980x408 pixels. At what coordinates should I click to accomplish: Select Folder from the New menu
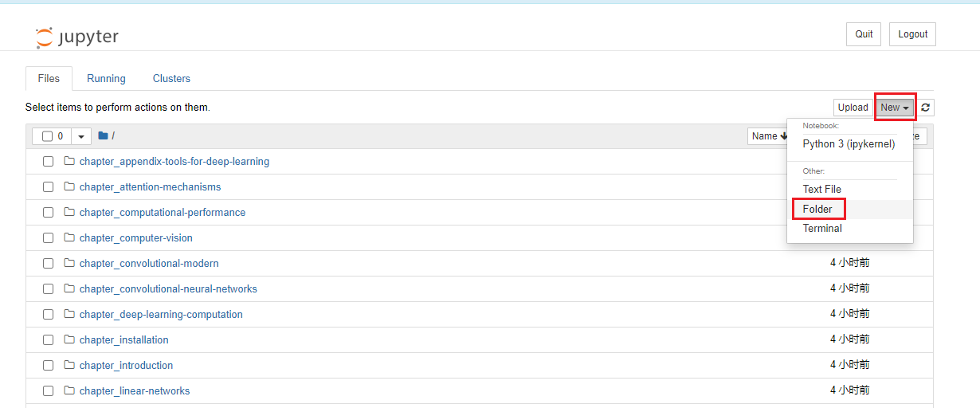(817, 209)
